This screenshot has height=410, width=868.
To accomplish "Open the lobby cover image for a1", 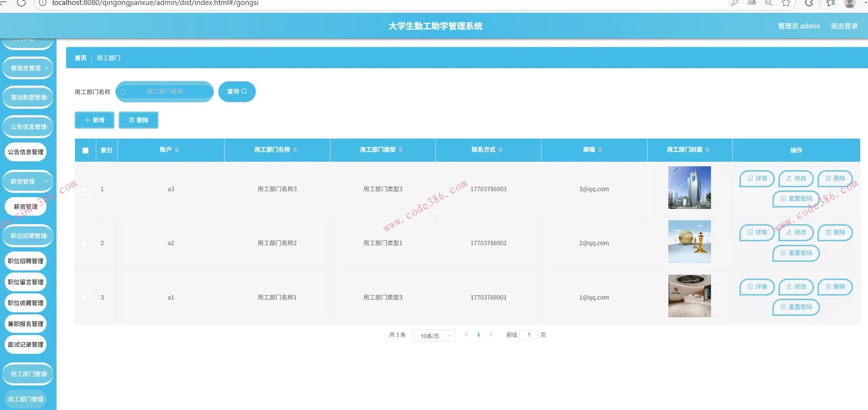I will (689, 296).
